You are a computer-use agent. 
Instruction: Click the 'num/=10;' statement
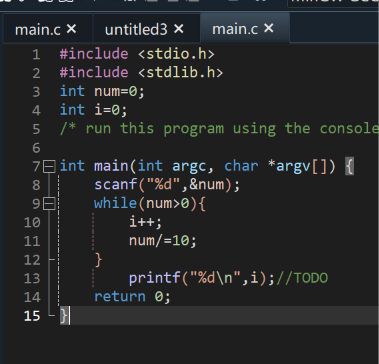[x=163, y=241]
